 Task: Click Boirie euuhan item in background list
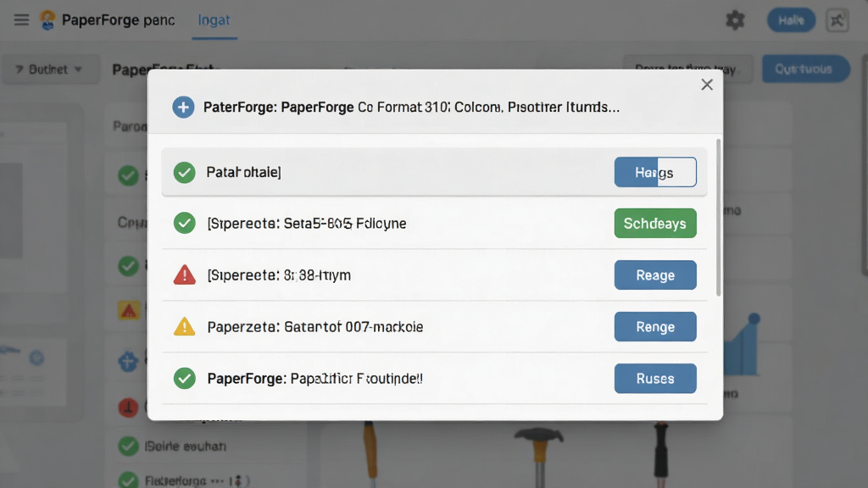coord(186,446)
